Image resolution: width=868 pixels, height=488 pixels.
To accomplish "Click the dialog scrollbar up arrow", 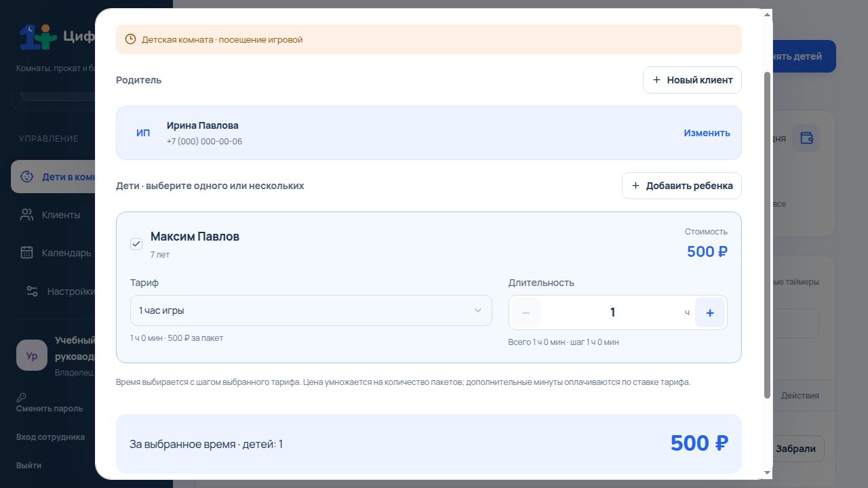I will (x=768, y=14).
